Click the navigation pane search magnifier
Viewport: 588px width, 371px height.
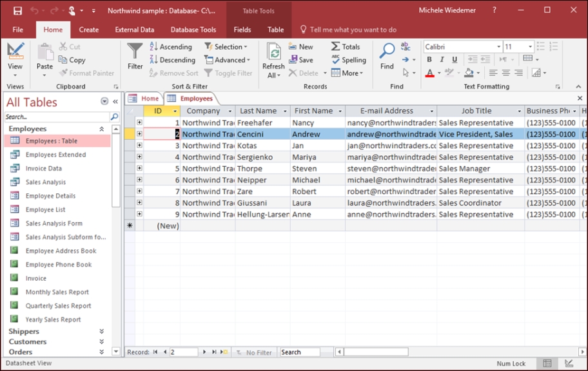(114, 117)
